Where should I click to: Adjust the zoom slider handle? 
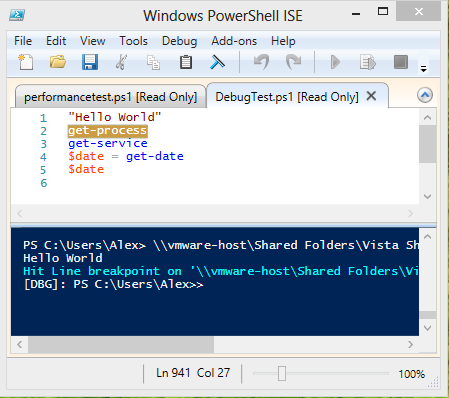[282, 373]
